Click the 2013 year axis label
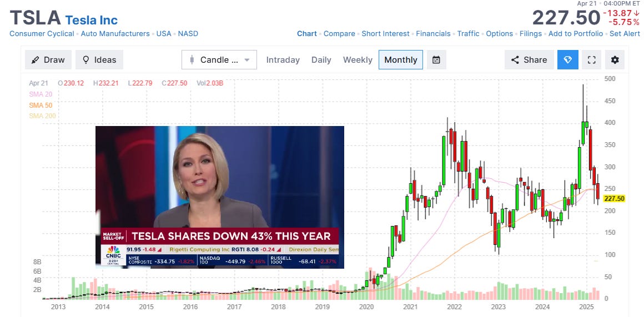This screenshot has width=644, height=317. [x=58, y=307]
